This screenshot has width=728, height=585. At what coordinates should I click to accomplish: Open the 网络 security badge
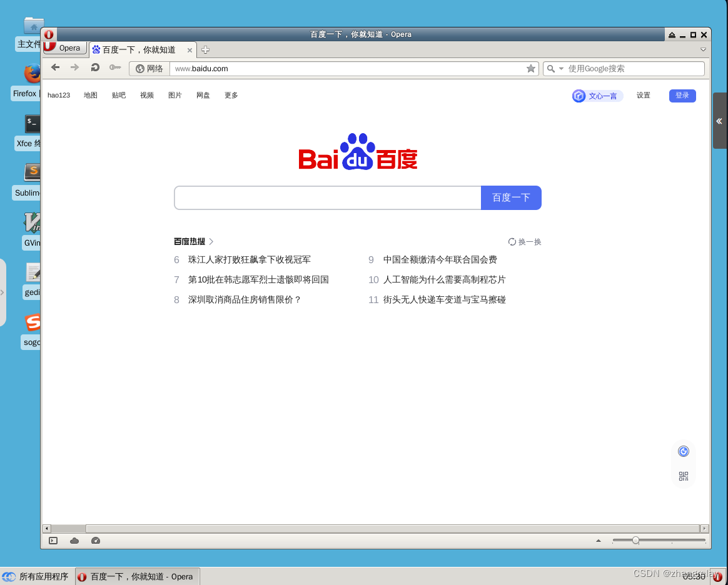tap(149, 69)
